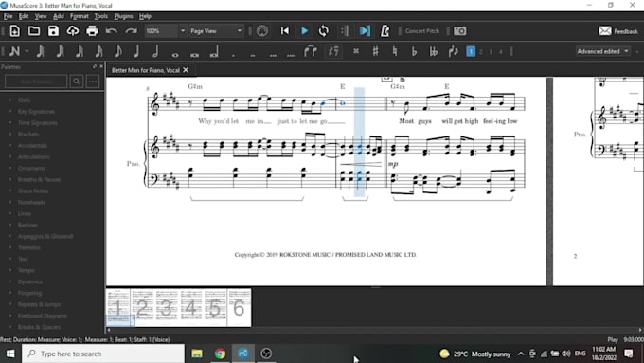The image size is (644, 363).
Task: Send feedback via Feedback button
Action: click(x=617, y=31)
